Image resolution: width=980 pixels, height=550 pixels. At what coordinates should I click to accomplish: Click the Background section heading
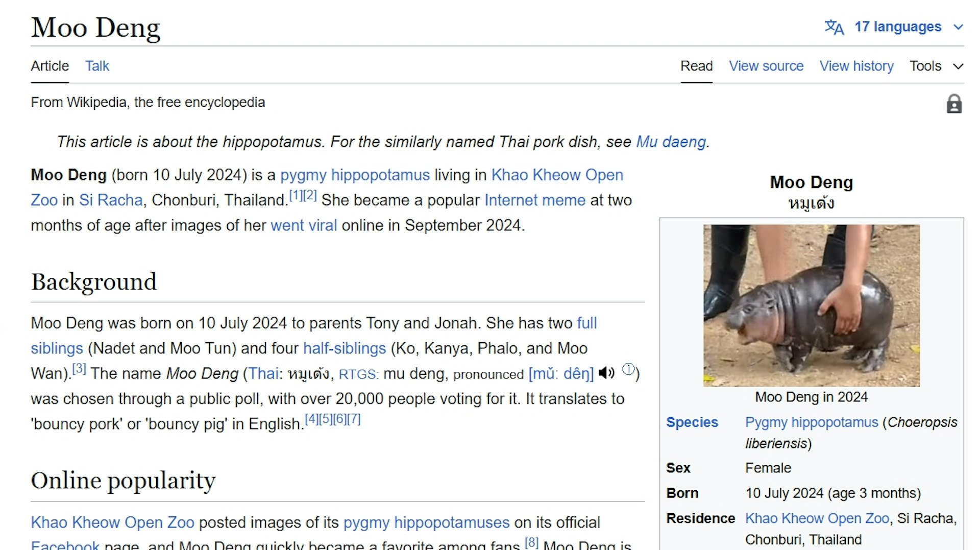94,282
